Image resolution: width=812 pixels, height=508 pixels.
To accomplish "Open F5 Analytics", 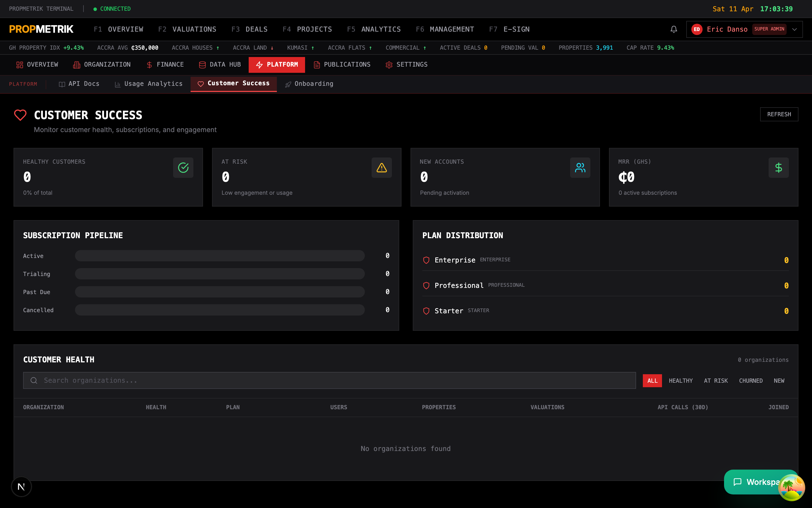I will click(374, 29).
